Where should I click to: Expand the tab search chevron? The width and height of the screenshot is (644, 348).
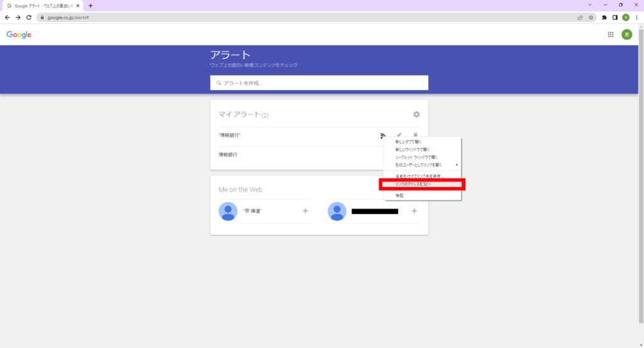590,5
